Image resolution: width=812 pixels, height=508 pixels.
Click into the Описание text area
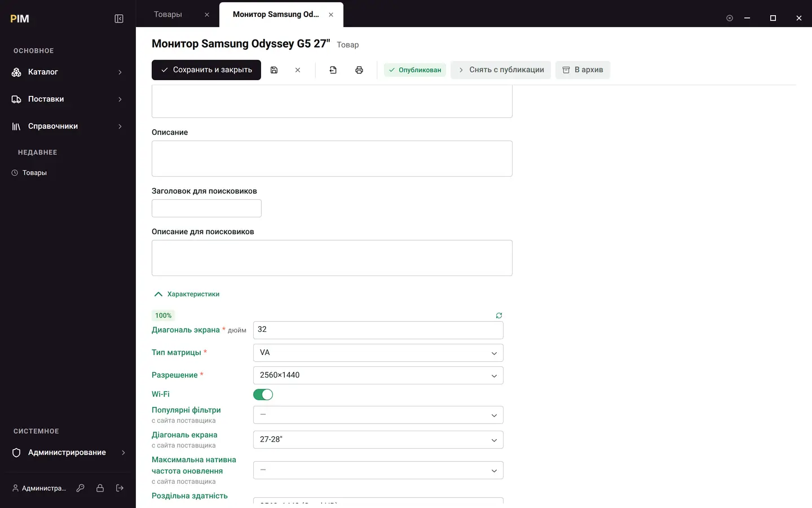coord(332,159)
